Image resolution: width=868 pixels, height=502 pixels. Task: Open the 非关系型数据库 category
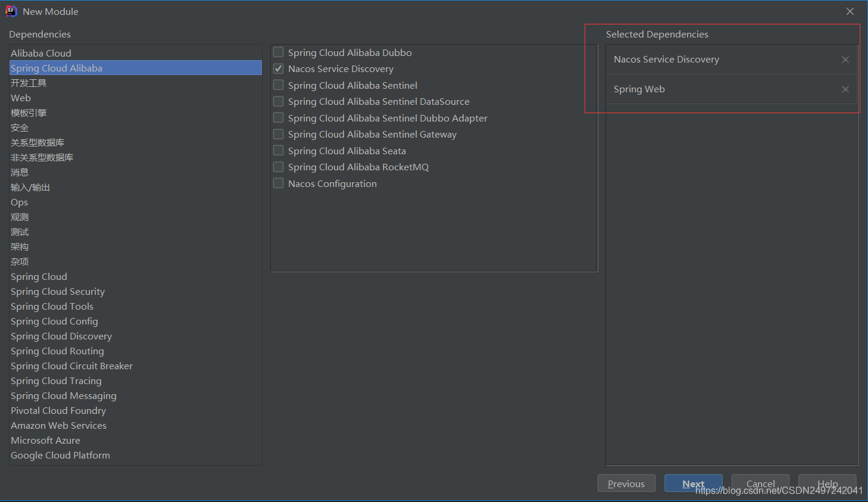click(x=136, y=157)
